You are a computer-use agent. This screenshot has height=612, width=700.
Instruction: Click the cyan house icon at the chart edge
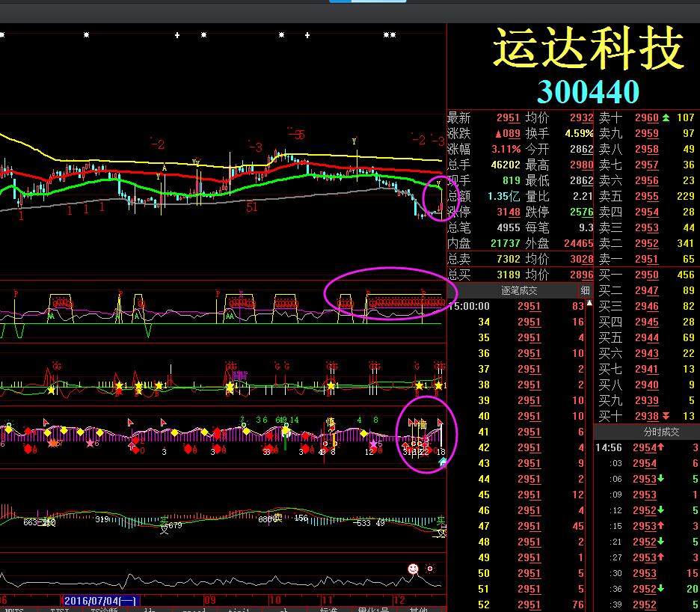(443, 462)
